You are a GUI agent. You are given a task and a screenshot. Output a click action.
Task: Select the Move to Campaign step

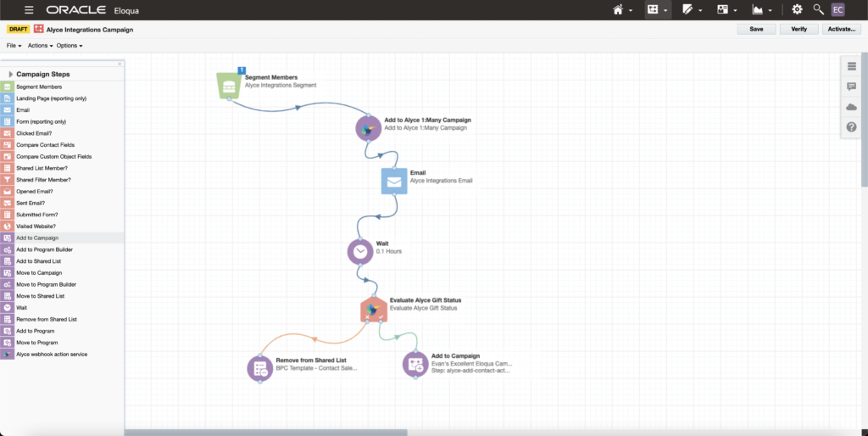62,273
